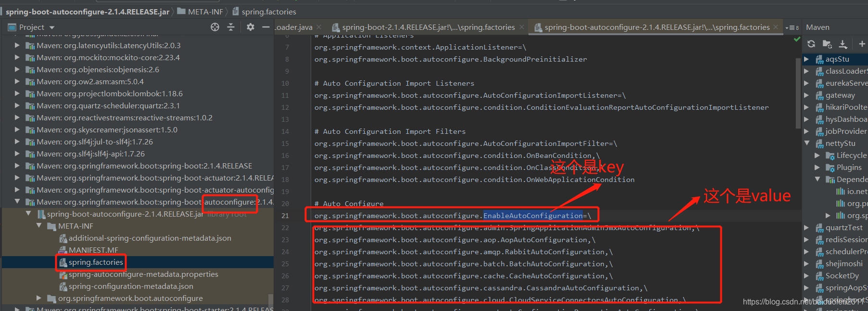The width and height of the screenshot is (868, 311).
Task: Click the EnableAutoConfiguration highlighted text
Action: [533, 216]
